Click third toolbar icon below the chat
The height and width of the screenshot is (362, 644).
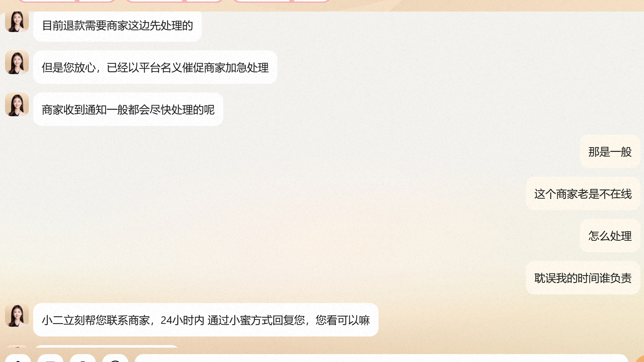tap(83, 358)
